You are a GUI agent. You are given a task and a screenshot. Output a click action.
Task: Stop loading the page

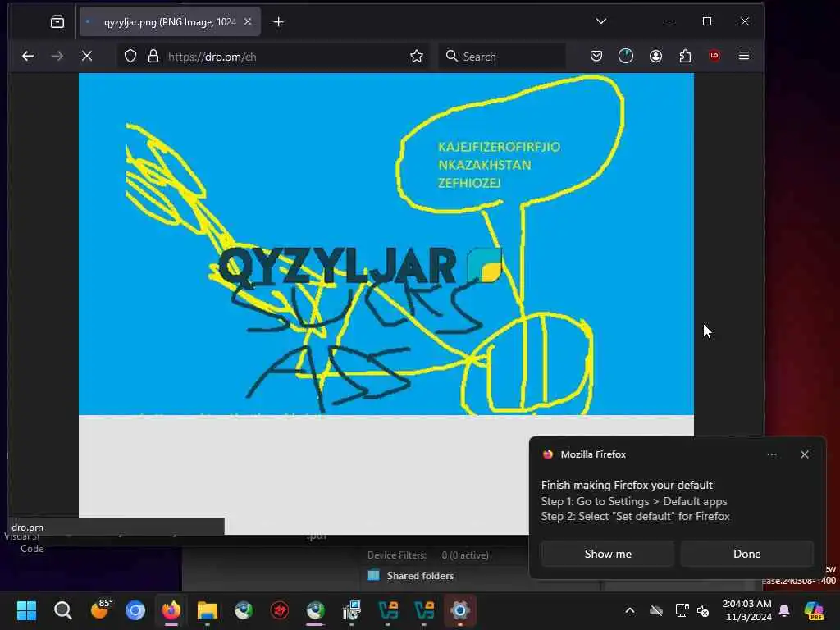coord(87,57)
